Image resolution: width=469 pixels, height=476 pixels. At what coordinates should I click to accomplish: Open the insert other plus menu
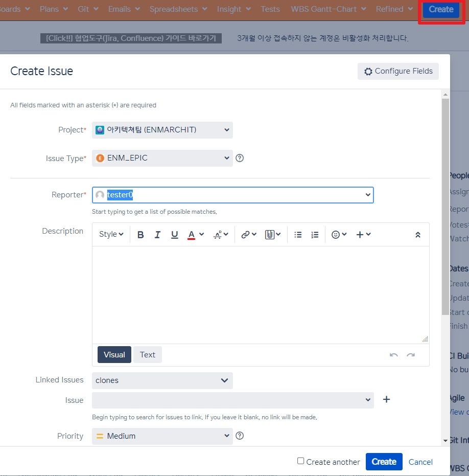tap(363, 234)
